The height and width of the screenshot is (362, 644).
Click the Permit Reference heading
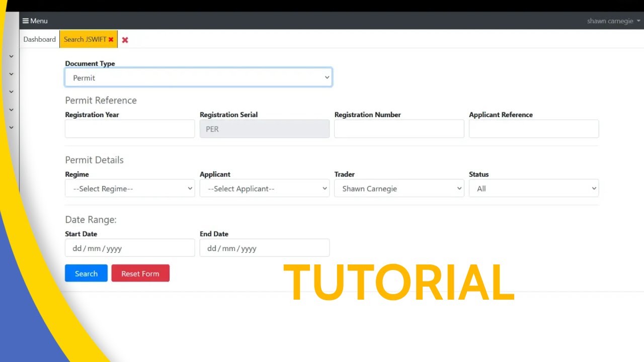coord(101,100)
